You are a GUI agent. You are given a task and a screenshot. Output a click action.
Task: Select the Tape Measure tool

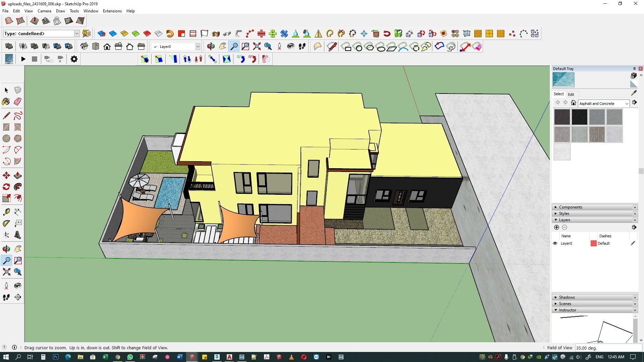tap(6, 212)
